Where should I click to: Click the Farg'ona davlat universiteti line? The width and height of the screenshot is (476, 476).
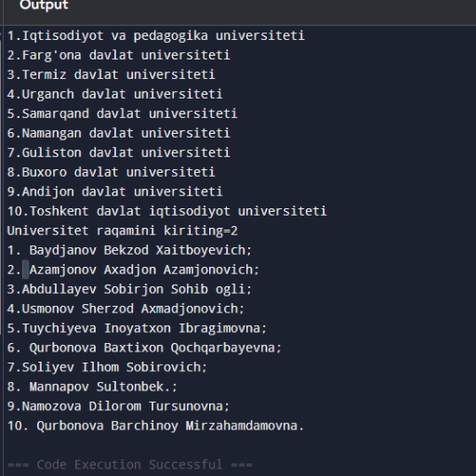coord(119,55)
